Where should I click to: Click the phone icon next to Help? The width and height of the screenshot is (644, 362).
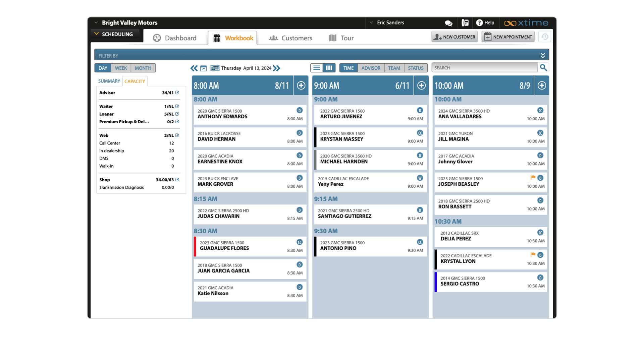465,23
